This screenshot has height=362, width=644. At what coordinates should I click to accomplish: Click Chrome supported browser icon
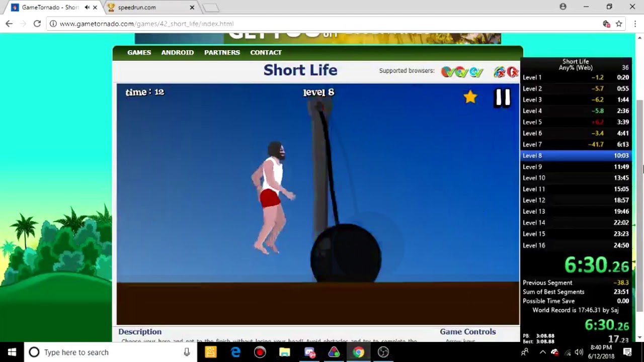click(x=461, y=72)
